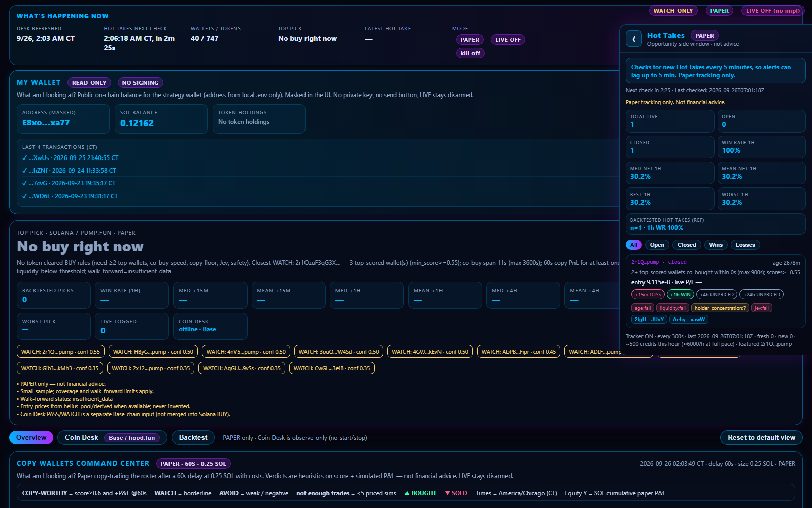Click the BACKTESTED HOT TAKES (REF) card

pyautogui.click(x=716, y=224)
